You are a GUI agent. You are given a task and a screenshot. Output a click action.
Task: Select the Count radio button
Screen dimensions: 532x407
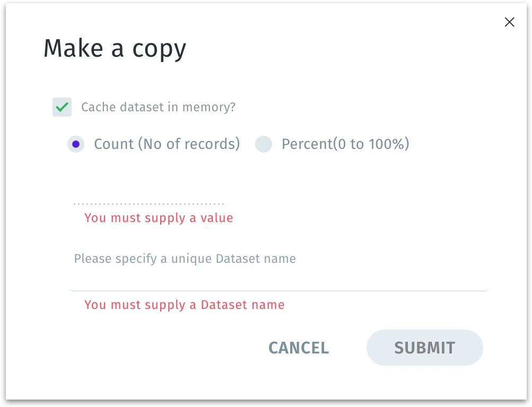click(x=76, y=144)
